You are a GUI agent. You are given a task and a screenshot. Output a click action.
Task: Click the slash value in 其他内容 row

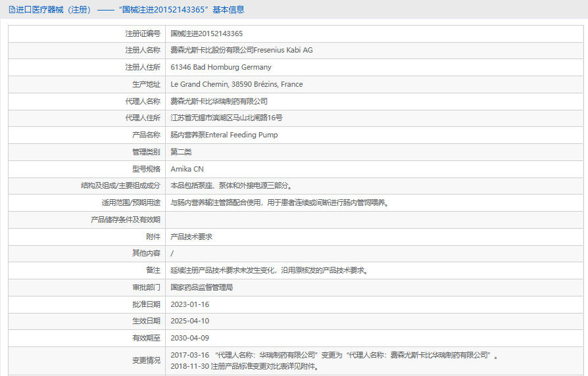(172, 254)
